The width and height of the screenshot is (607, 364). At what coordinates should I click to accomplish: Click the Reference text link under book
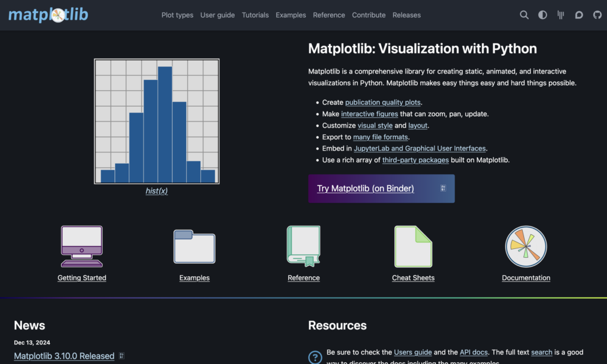pos(303,277)
